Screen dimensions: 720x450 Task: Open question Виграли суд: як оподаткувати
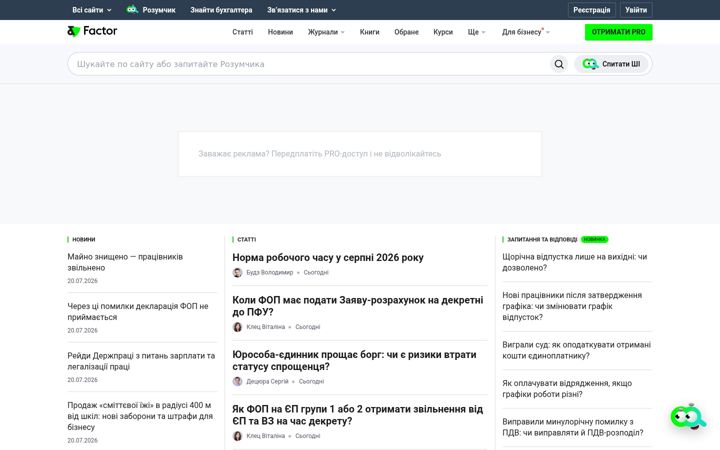pos(576,350)
